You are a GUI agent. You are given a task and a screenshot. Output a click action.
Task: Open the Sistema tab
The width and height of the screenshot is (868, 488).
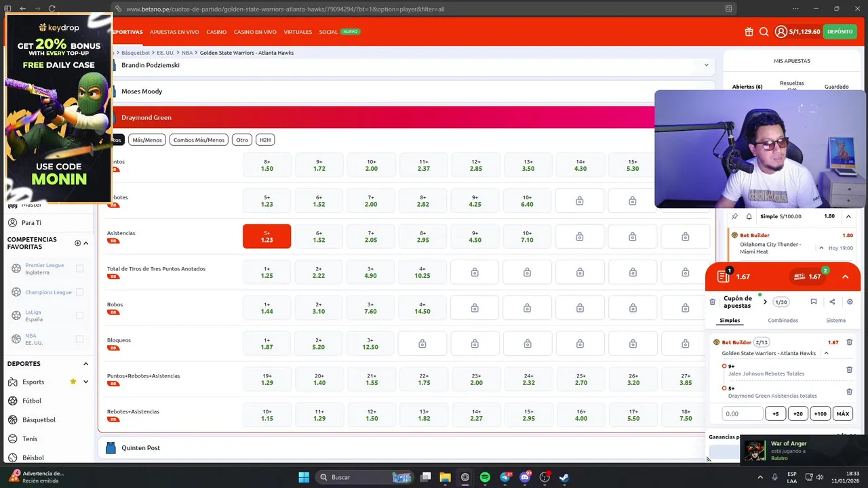point(835,321)
